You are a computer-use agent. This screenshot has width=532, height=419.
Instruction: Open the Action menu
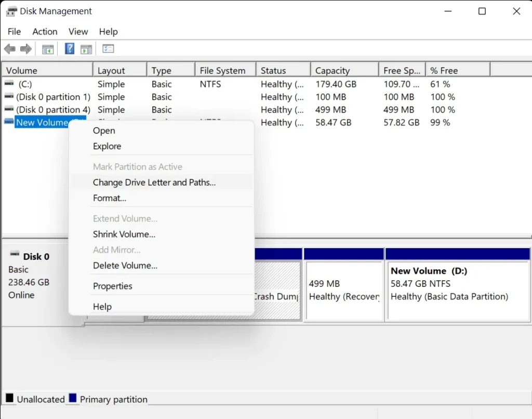tap(45, 32)
